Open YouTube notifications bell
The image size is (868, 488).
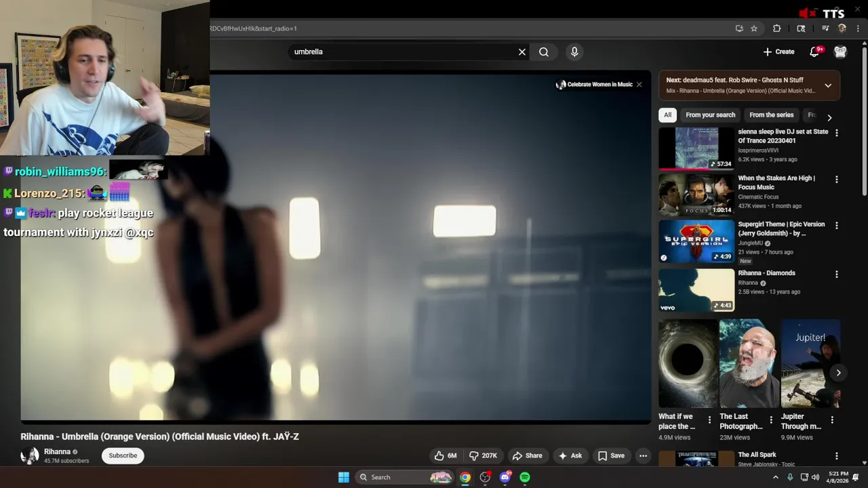[816, 52]
